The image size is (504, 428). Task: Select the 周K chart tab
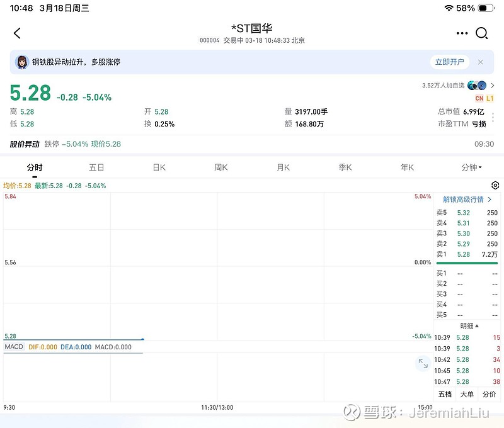pos(220,167)
